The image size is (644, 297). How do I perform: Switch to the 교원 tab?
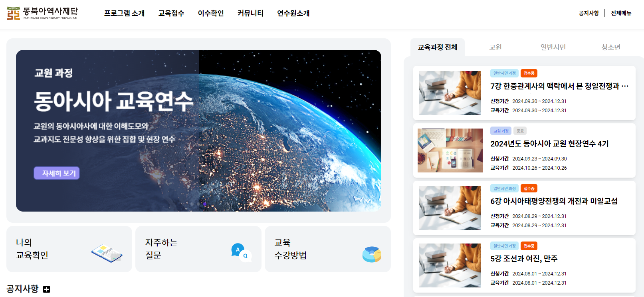(x=495, y=48)
